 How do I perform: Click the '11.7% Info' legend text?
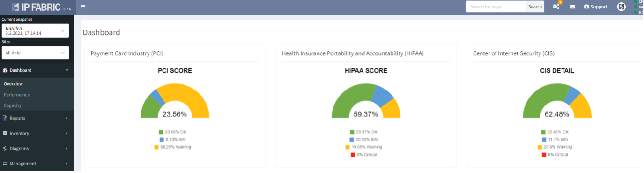coord(557,140)
